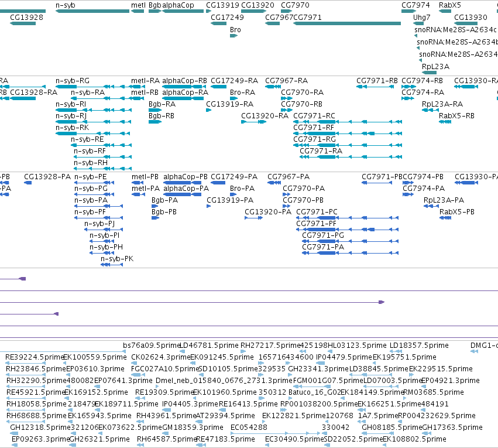Click the RabX5 gene label
Image resolution: width=498 pixels, height=448 pixels.
(450, 5)
